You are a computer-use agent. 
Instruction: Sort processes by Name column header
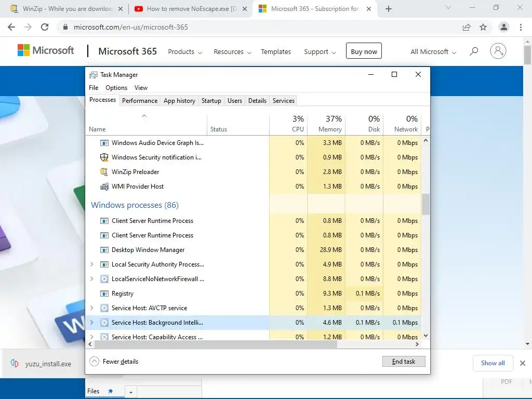click(146, 124)
